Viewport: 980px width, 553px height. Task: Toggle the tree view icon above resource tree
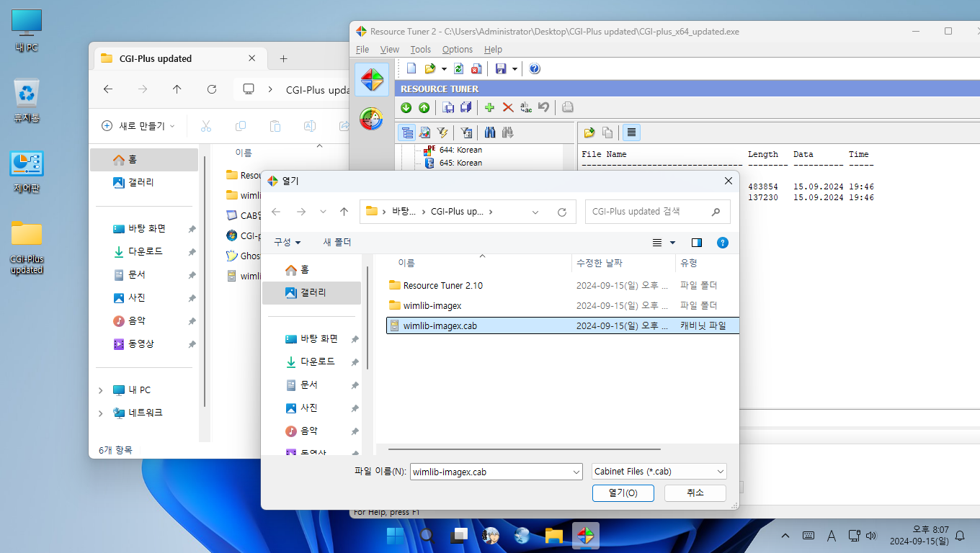pos(407,132)
